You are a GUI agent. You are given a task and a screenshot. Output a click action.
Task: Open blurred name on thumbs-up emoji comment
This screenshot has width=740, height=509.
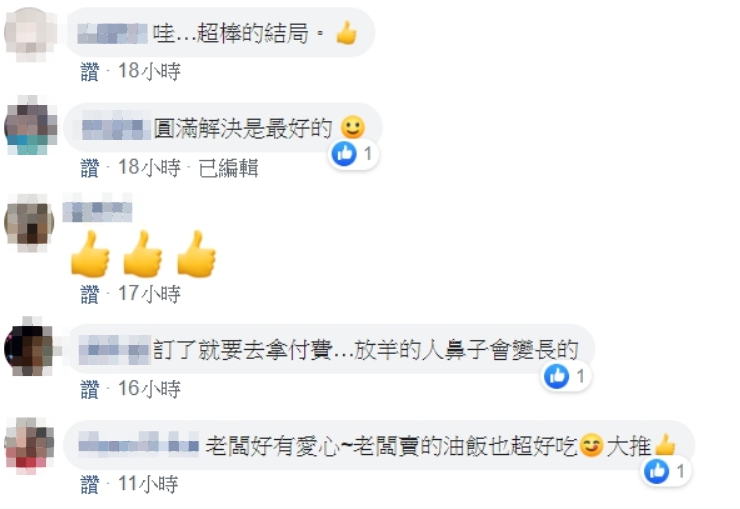(x=97, y=211)
